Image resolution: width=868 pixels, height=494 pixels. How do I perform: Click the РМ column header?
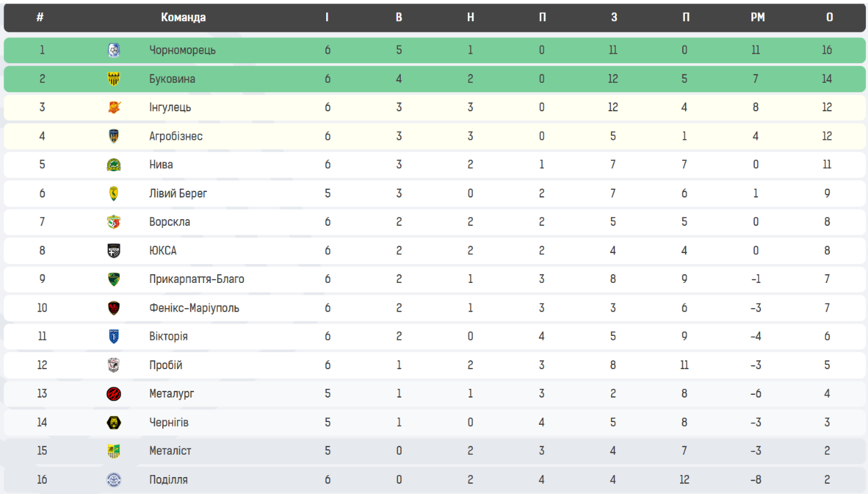click(x=757, y=18)
